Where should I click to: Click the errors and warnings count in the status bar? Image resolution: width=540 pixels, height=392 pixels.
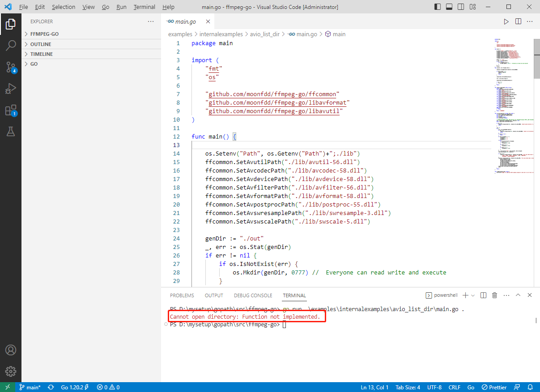(108, 387)
